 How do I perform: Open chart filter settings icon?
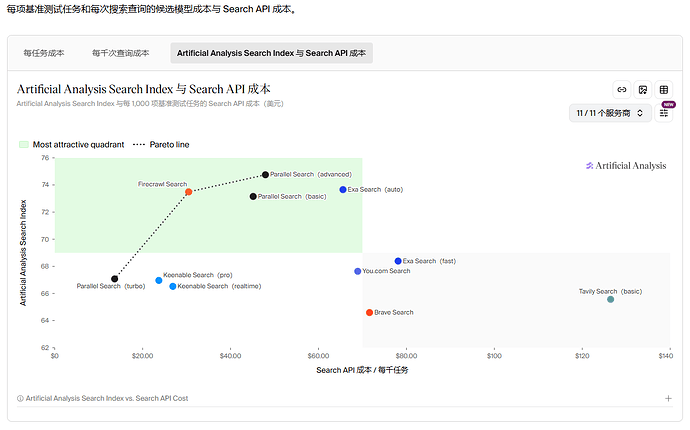664,113
